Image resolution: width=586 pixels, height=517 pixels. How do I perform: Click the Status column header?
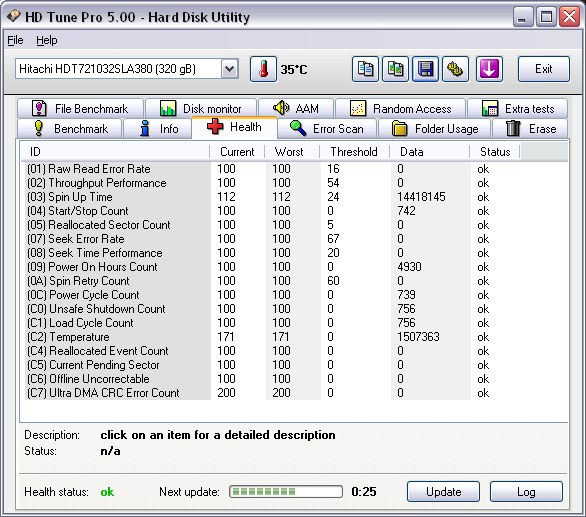click(495, 152)
